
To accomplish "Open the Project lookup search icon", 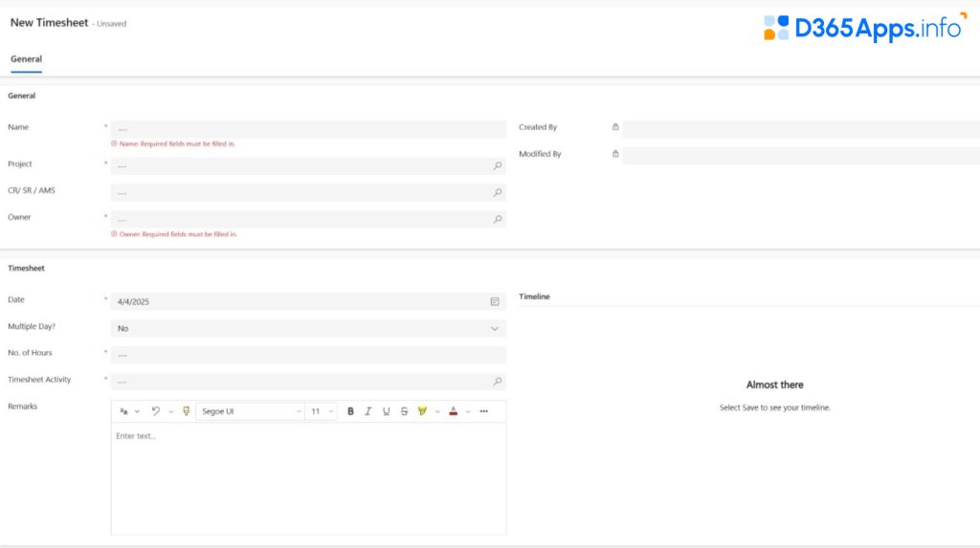I will 498,165.
